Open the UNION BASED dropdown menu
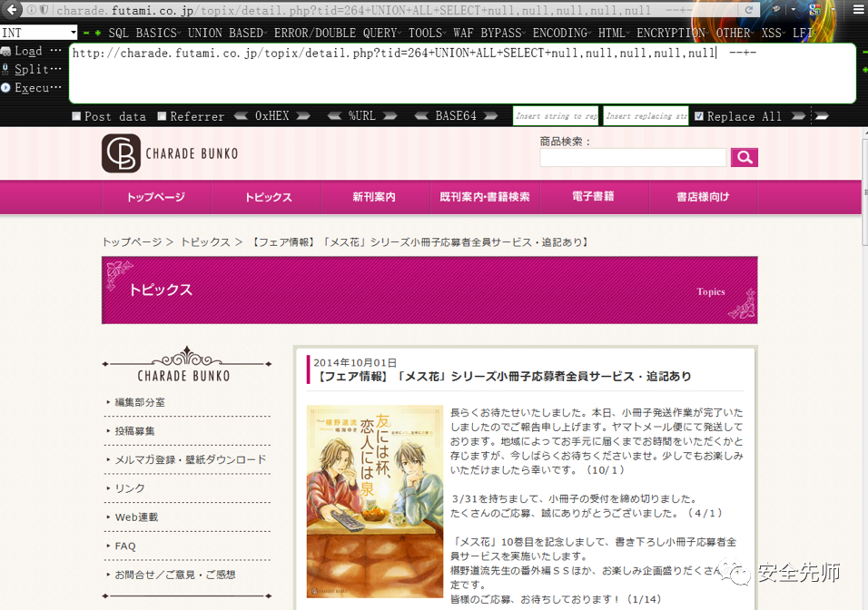The image size is (868, 610). click(x=227, y=34)
